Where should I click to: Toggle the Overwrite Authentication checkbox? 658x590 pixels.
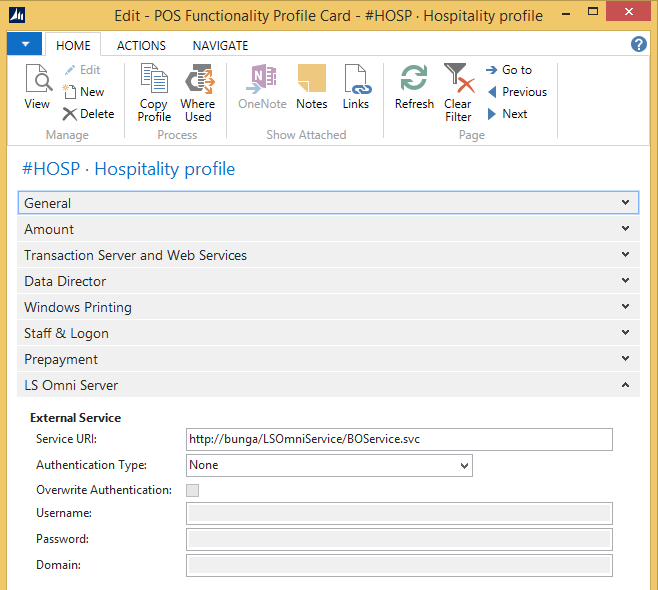coord(193,490)
